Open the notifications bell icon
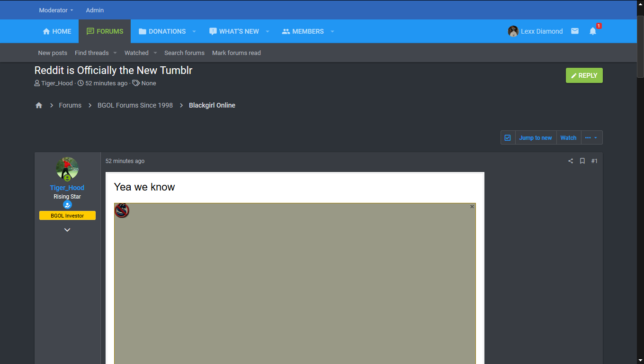This screenshot has height=364, width=644. 592,31
